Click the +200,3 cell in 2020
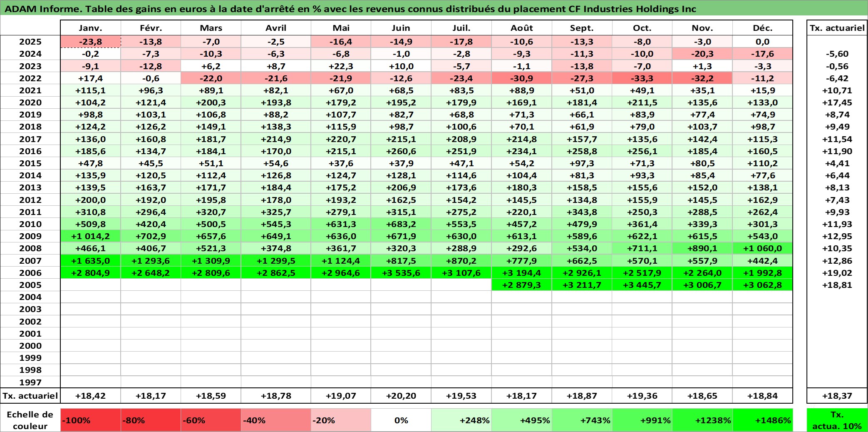Screen dimensions: 868x432 (x=211, y=102)
